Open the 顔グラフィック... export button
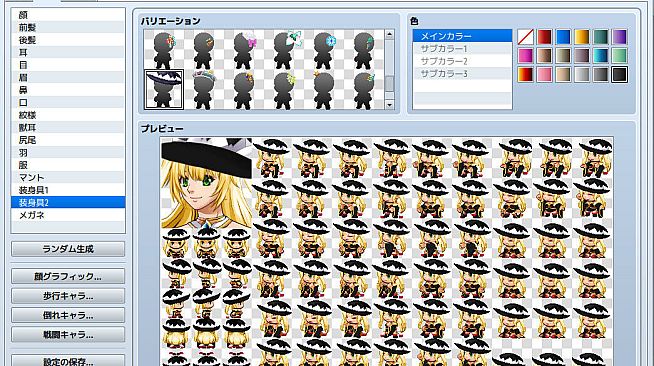This screenshot has height=366, width=654. pos(68,276)
